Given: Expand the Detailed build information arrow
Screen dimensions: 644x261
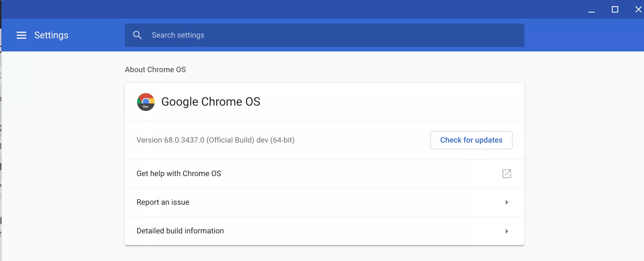Looking at the screenshot, I should pyautogui.click(x=506, y=231).
